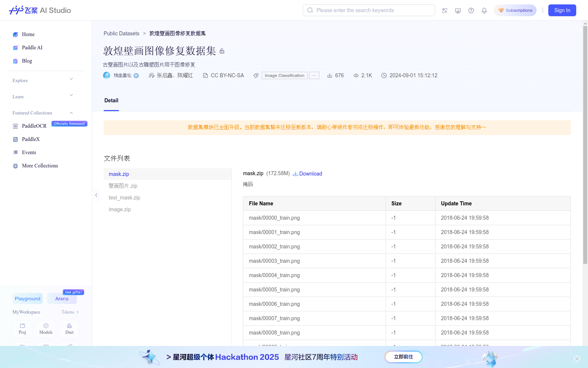Click row mask/00007_train.png

point(407,318)
